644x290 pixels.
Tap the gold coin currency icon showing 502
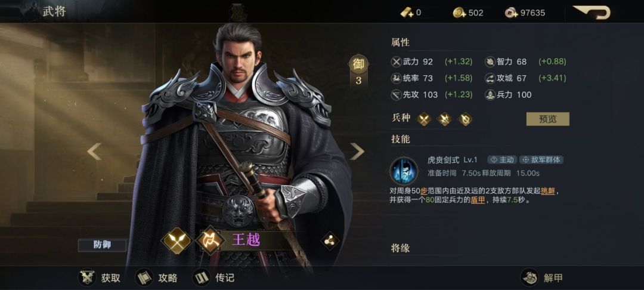[x=459, y=13]
